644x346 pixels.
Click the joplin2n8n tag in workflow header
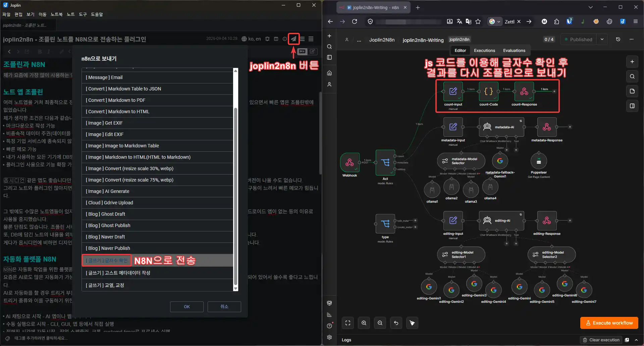coord(459,40)
